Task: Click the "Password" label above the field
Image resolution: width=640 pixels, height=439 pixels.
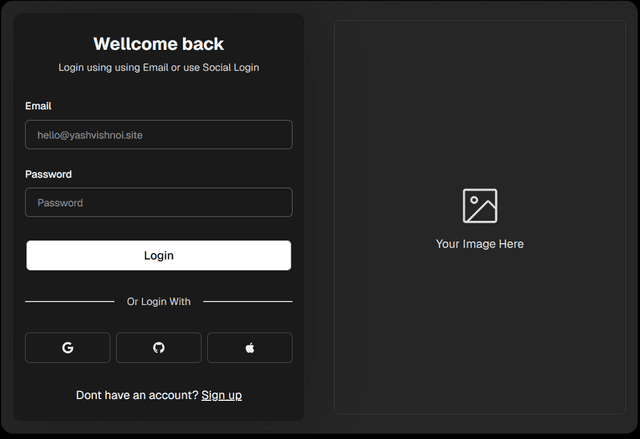Action: pos(49,174)
